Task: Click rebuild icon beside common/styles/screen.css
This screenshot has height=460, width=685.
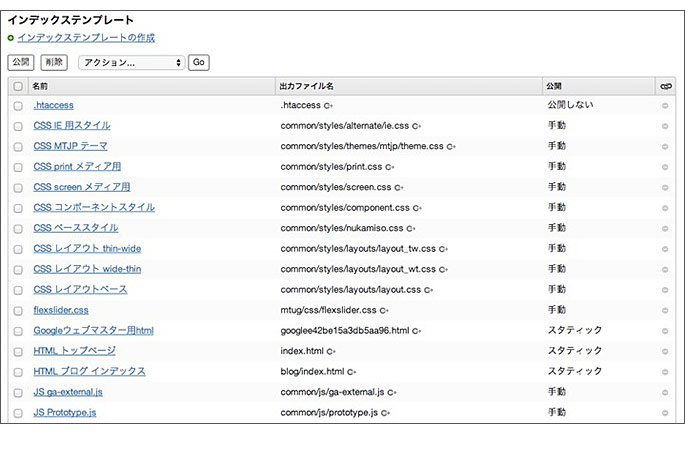Action: pos(398,188)
